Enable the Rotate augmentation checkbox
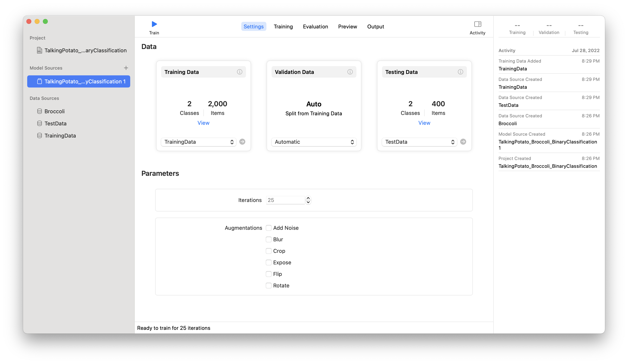 coord(268,286)
